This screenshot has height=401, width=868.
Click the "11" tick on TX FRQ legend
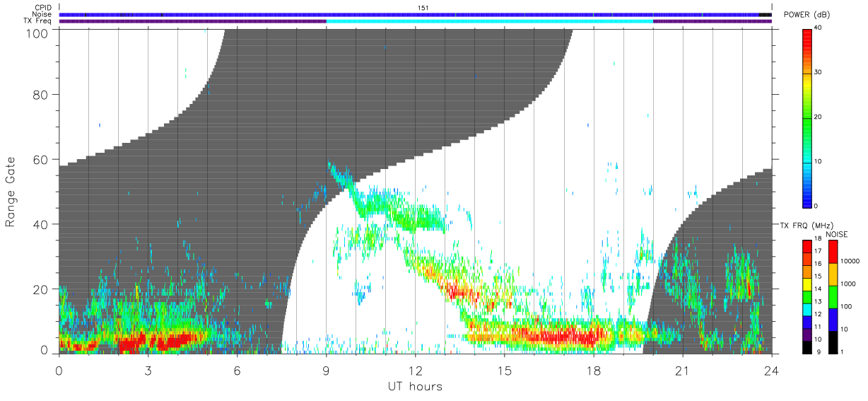coord(818,327)
